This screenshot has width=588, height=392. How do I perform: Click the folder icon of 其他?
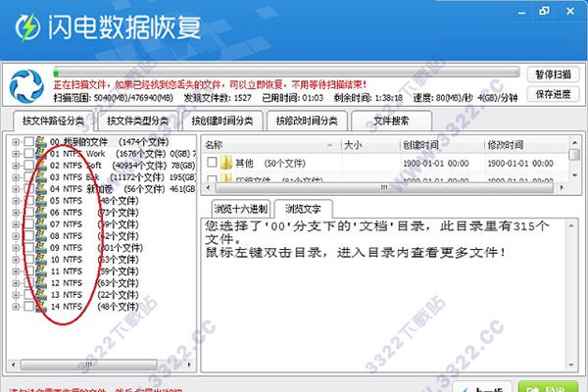click(x=226, y=163)
